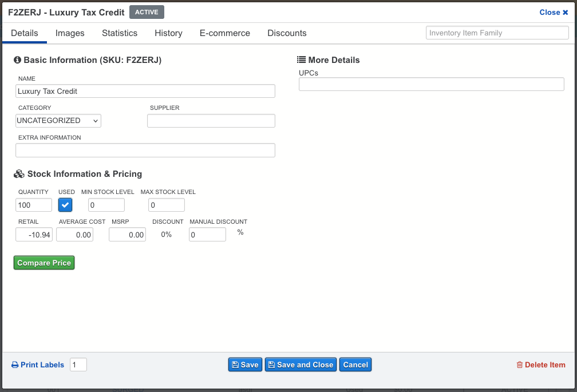Click the UPCs input box
577x392 pixels.
point(431,84)
